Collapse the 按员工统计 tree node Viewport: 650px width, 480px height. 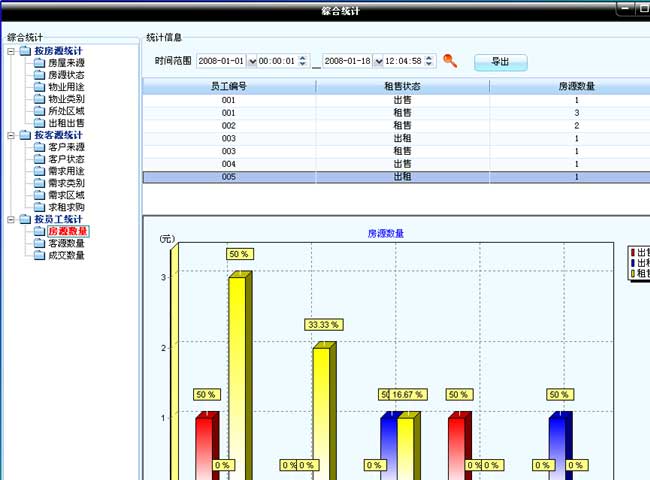(x=12, y=219)
